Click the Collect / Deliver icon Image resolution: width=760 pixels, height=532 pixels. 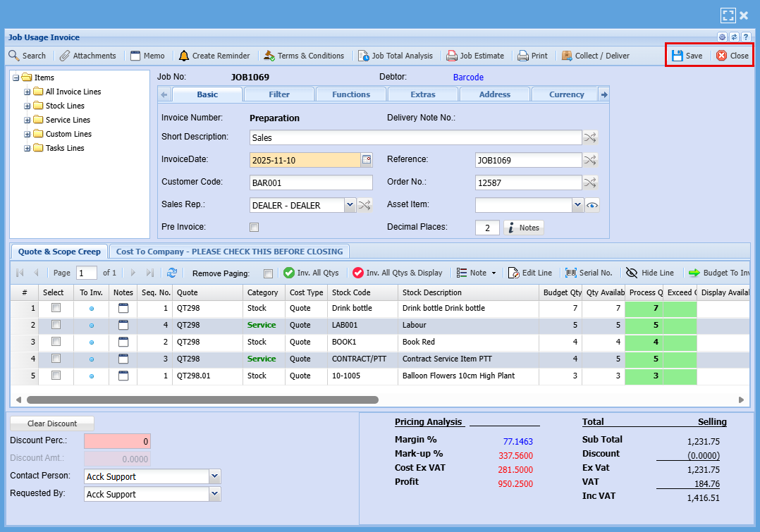tap(567, 56)
